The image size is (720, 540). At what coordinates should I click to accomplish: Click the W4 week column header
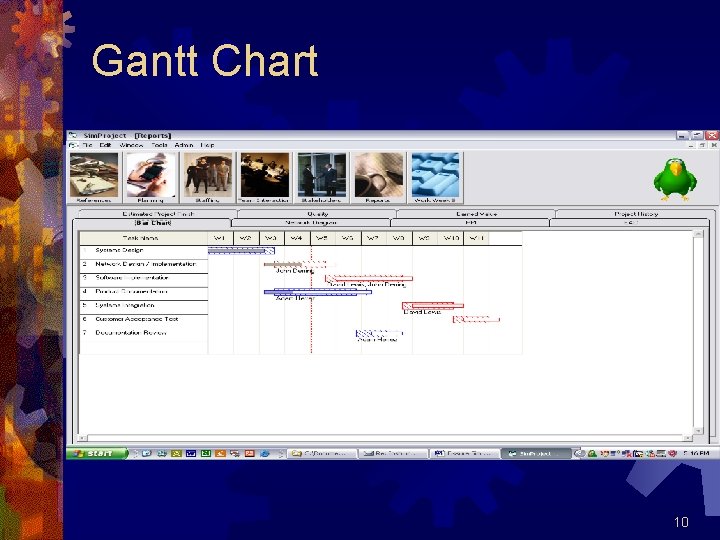(x=297, y=238)
